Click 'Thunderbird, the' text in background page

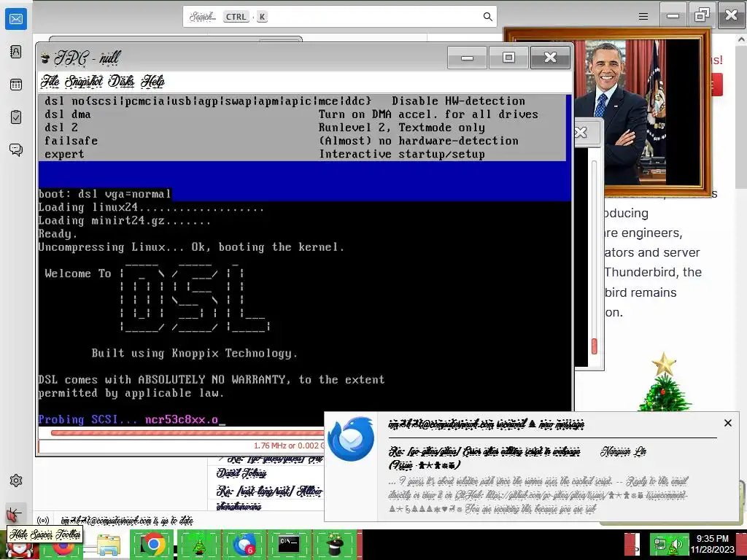(x=653, y=273)
